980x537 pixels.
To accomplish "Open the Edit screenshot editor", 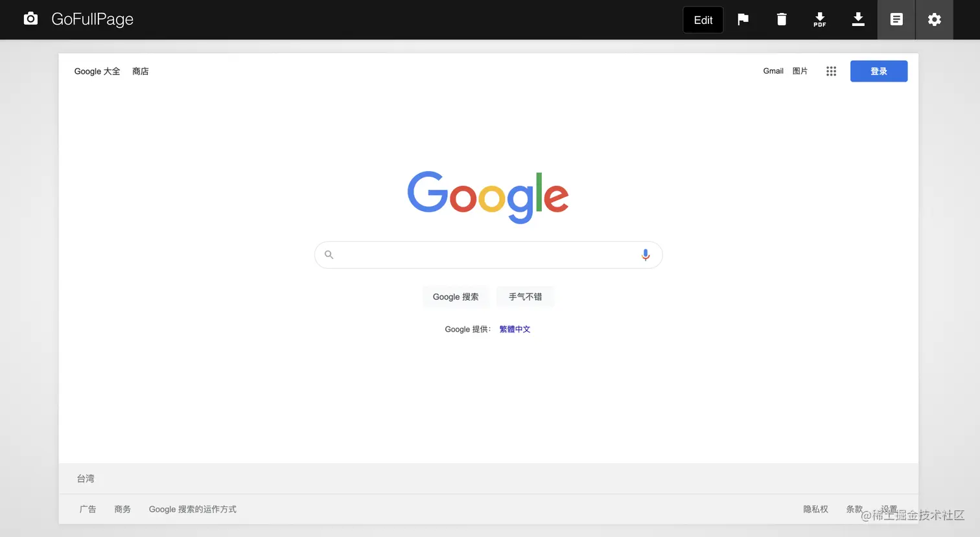I will (x=703, y=20).
